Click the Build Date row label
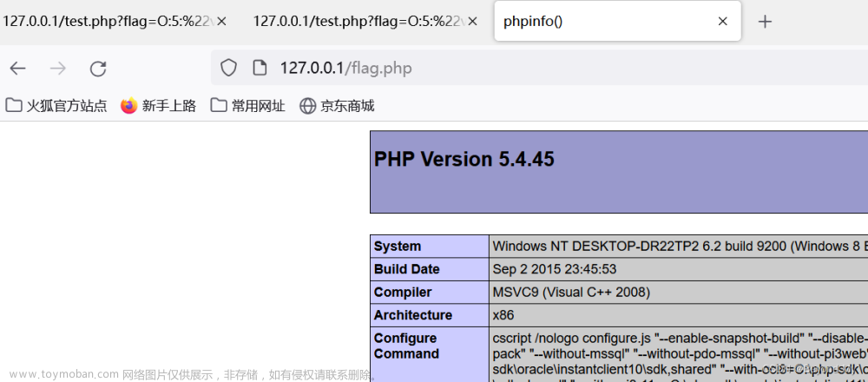Image resolution: width=868 pixels, height=382 pixels. (407, 270)
